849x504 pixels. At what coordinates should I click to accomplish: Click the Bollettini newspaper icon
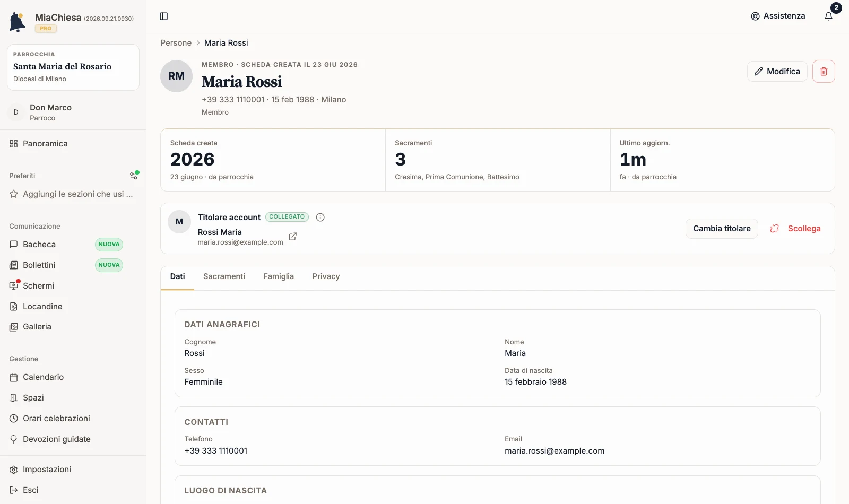14,265
